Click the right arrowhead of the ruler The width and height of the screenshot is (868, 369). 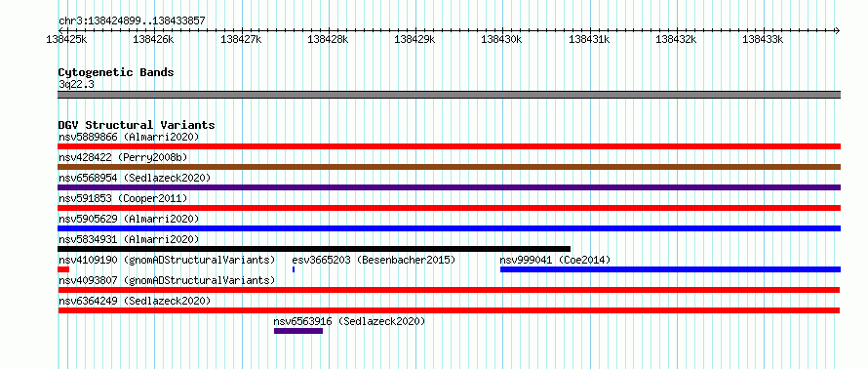838,30
